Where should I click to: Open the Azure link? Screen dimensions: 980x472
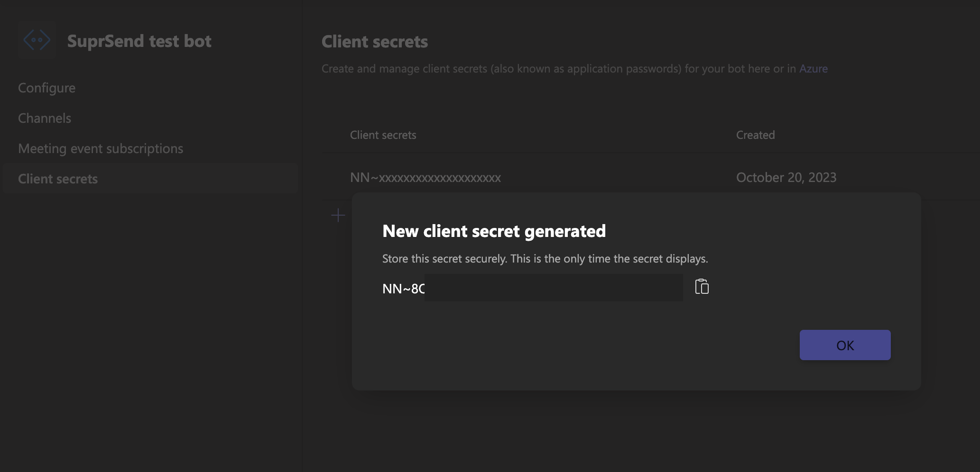[x=813, y=69]
